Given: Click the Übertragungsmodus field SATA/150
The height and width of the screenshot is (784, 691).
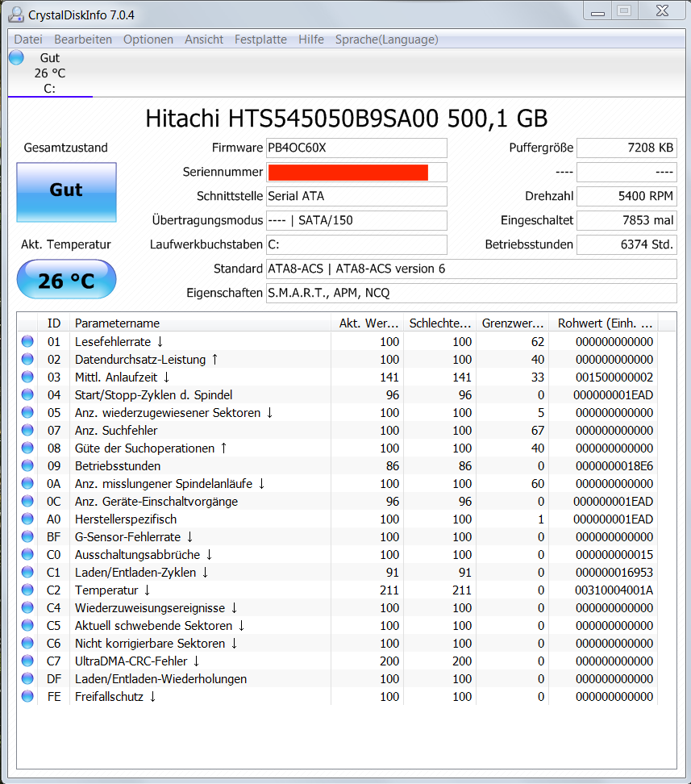Looking at the screenshot, I should pyautogui.click(x=356, y=220).
